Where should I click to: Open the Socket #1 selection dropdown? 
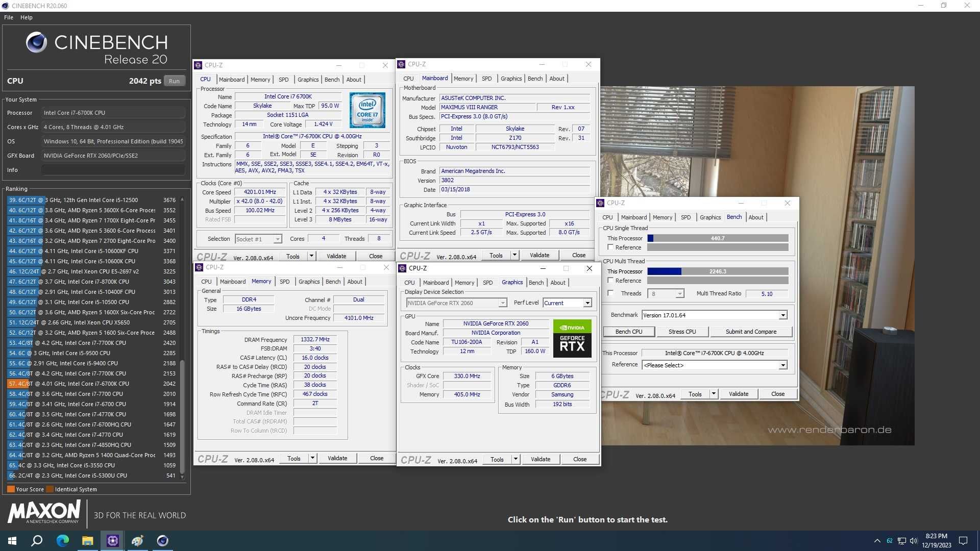click(277, 239)
